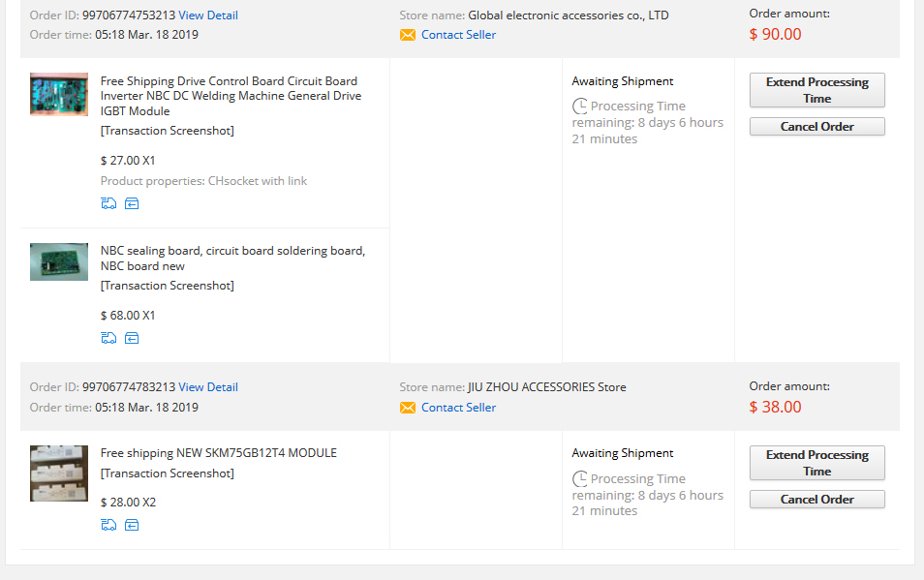Open NBC sealing board product thumbnail

tap(58, 261)
